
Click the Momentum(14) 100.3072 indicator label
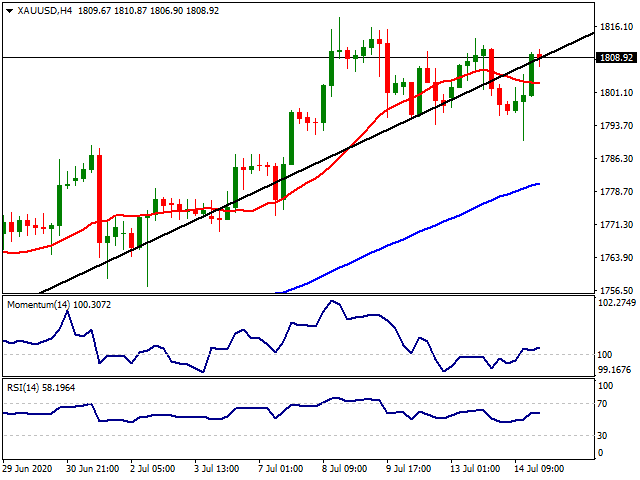[x=59, y=305]
